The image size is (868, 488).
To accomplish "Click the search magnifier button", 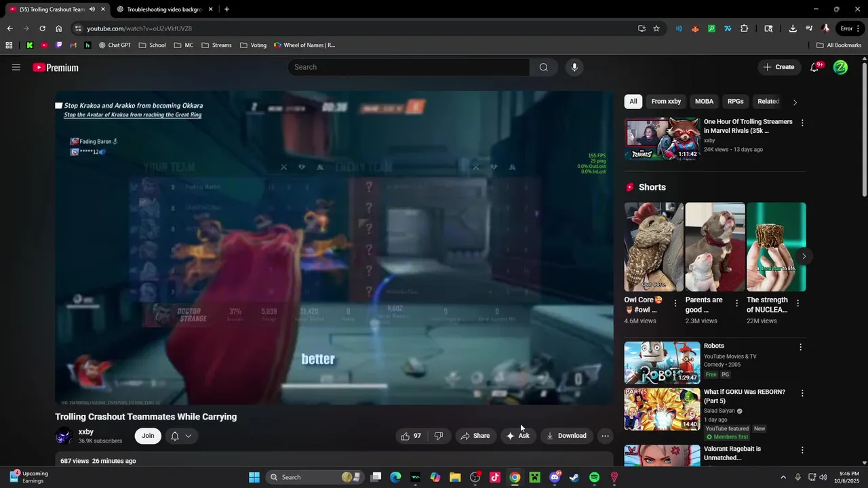I will 544,67.
